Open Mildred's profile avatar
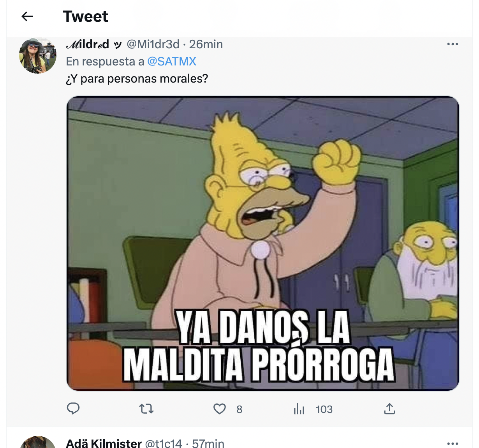 point(38,56)
